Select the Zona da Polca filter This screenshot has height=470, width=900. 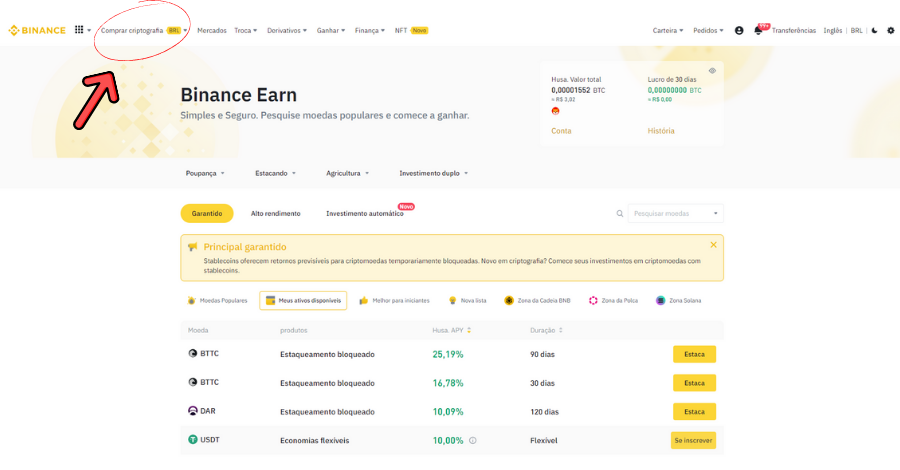click(613, 301)
